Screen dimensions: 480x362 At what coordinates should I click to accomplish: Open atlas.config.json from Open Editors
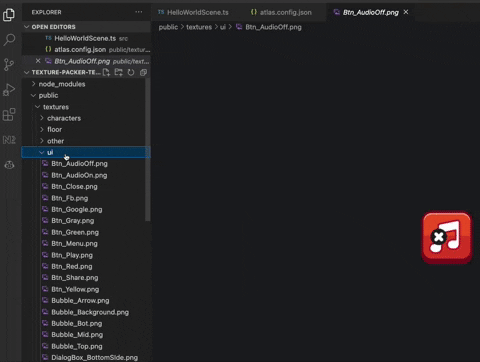pyautogui.click(x=86, y=50)
